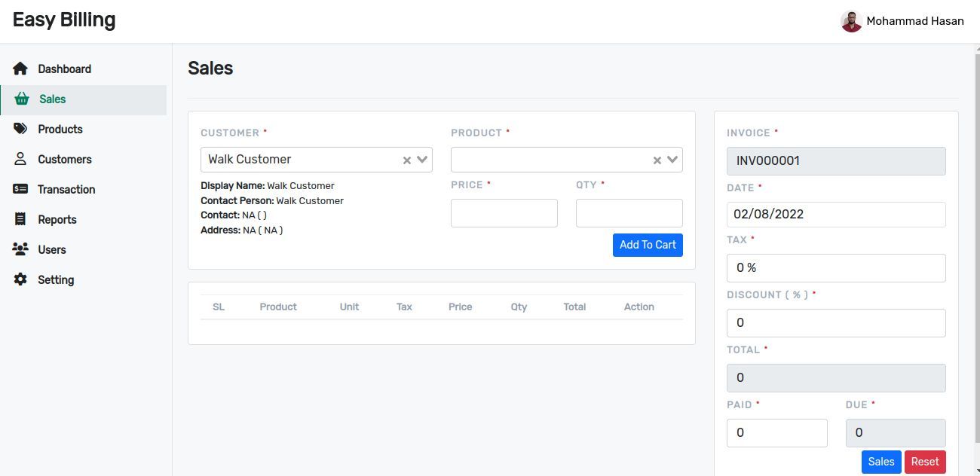Expand the Customer dropdown arrow
This screenshot has height=476, width=980.
[x=422, y=160]
